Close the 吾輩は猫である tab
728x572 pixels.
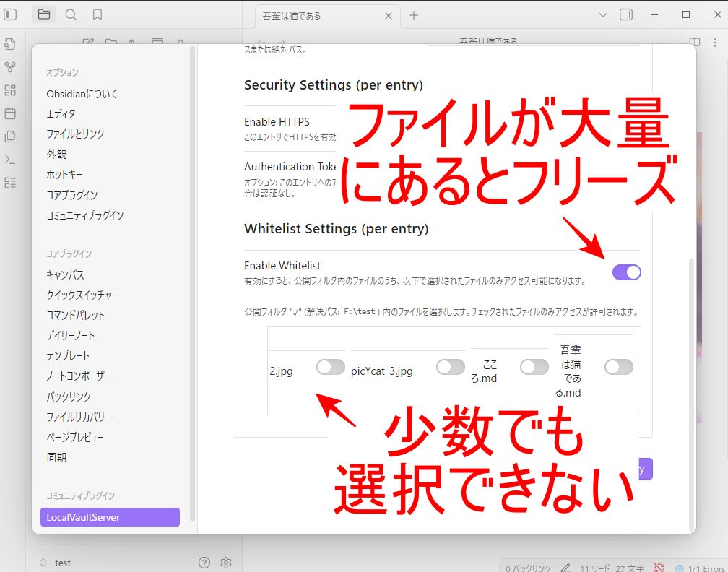(x=389, y=16)
